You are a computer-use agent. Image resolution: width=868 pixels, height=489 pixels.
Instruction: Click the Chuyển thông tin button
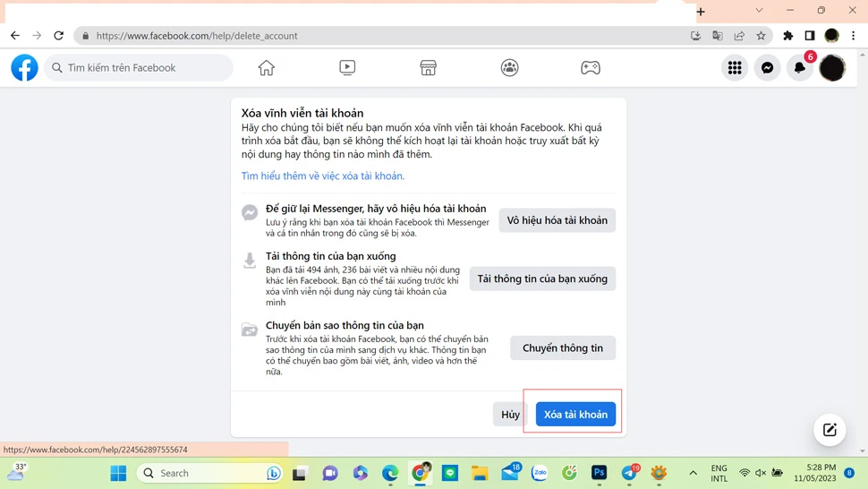tap(563, 347)
